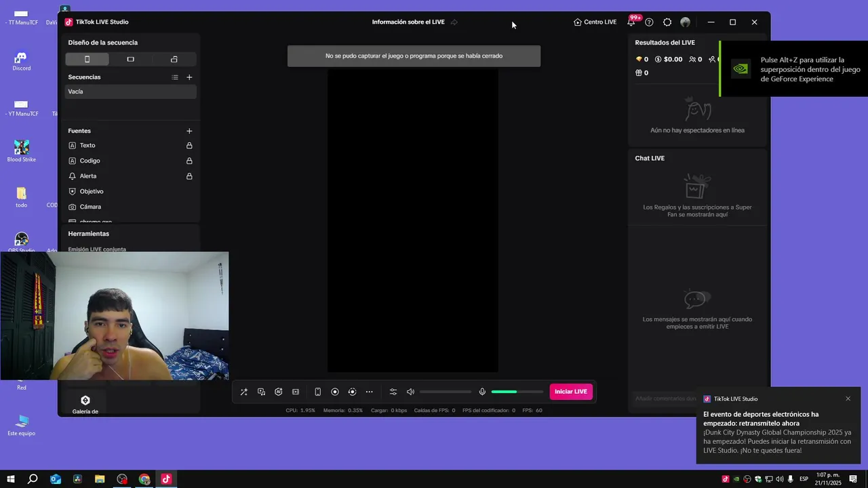
Task: Select the Objetivo source
Action: pos(92,192)
